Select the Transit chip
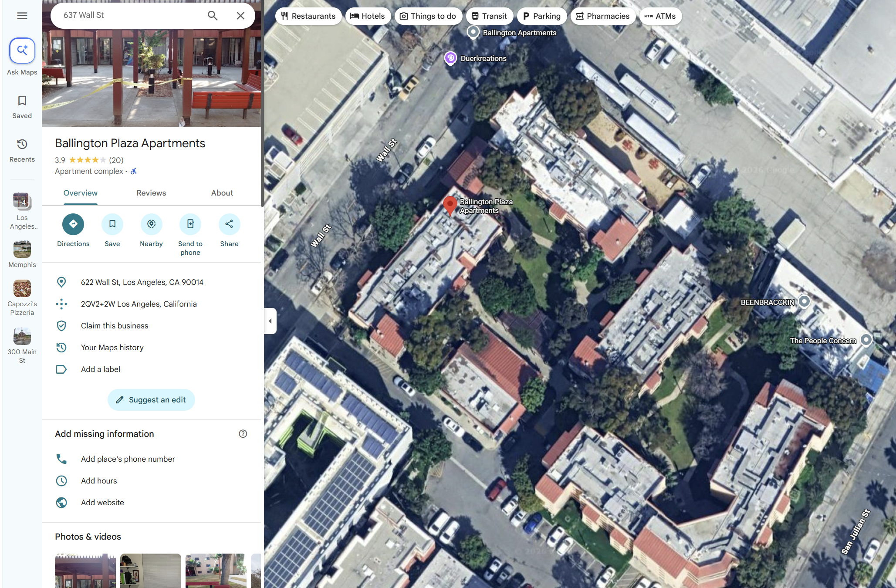896x588 pixels. pos(490,16)
